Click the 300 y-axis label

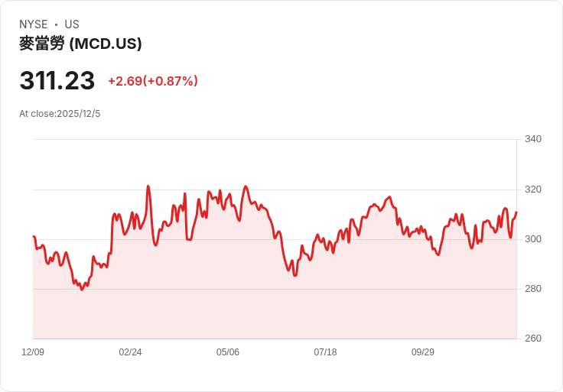[533, 239]
